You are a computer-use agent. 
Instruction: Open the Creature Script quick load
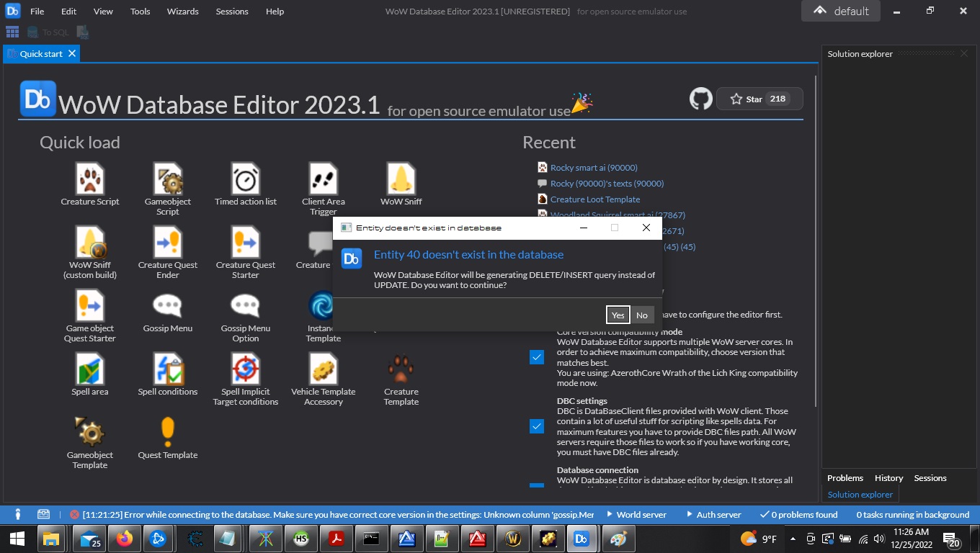point(90,184)
